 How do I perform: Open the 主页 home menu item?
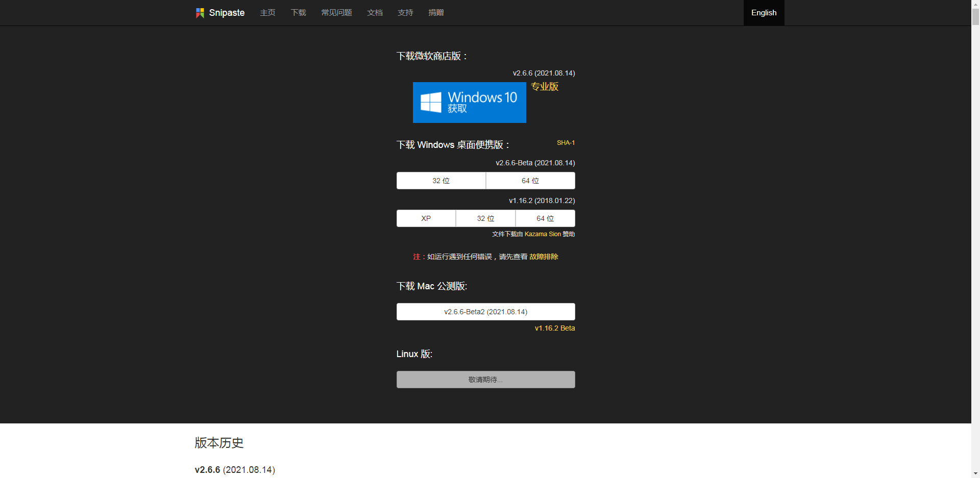267,13
